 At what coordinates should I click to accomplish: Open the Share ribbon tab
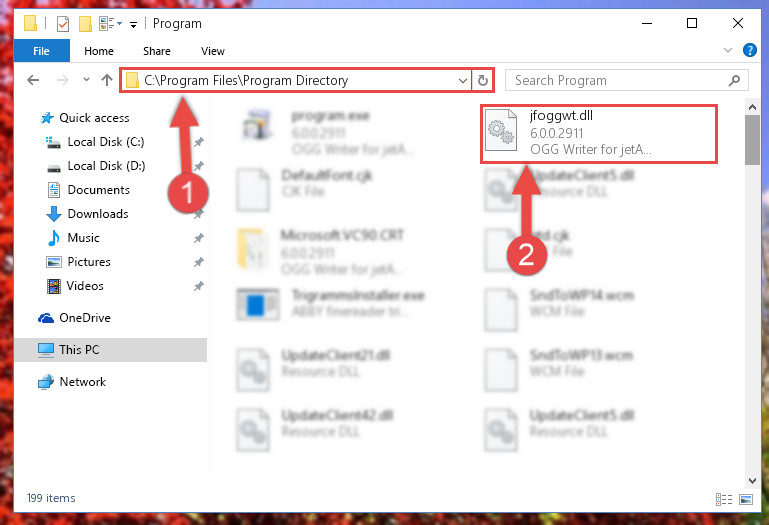point(157,51)
